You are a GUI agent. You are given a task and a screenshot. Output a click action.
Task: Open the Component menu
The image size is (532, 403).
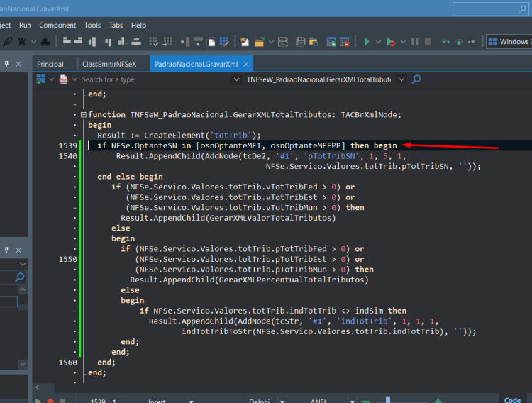point(57,26)
